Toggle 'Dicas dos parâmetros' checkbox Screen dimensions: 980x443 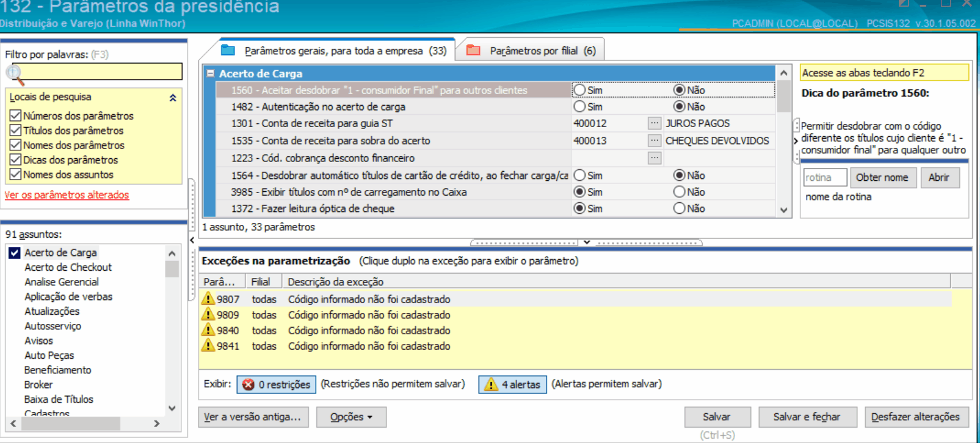(x=16, y=159)
